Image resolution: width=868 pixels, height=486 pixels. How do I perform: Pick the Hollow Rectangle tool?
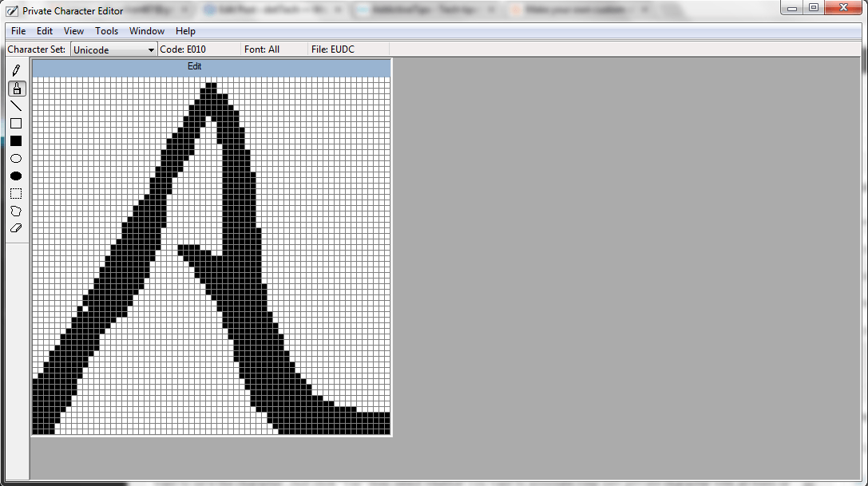pyautogui.click(x=16, y=124)
